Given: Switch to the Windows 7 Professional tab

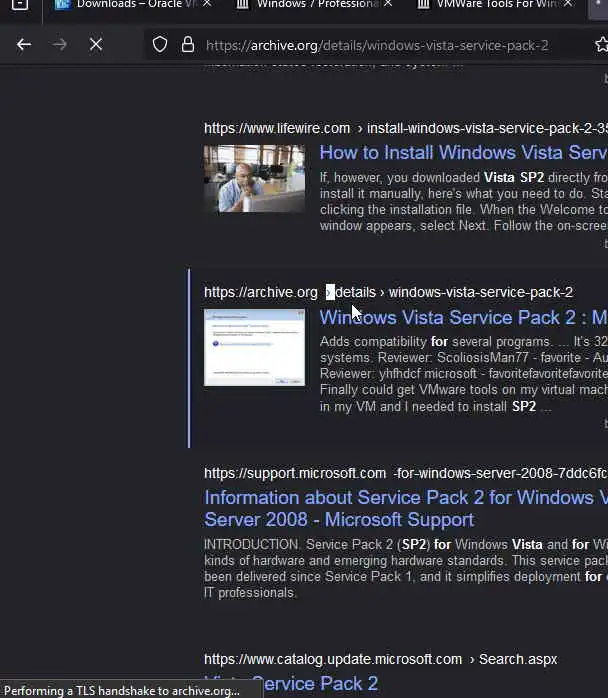Looking at the screenshot, I should point(307,4).
